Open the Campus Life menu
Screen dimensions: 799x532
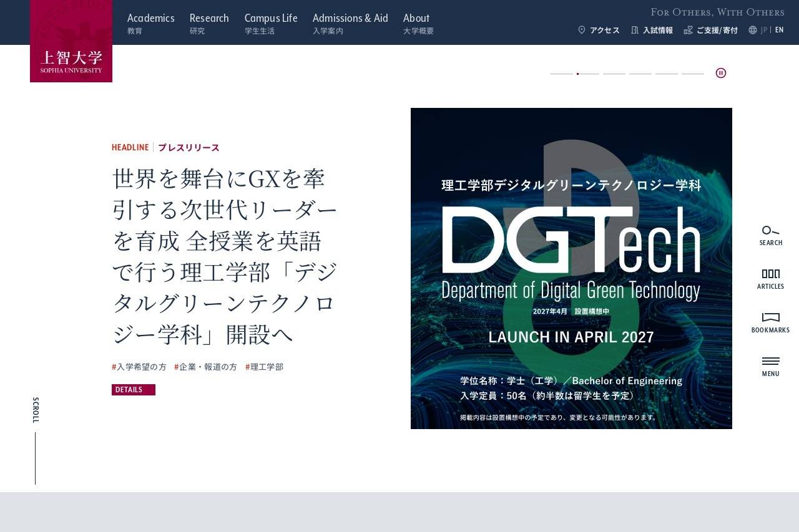(x=271, y=23)
